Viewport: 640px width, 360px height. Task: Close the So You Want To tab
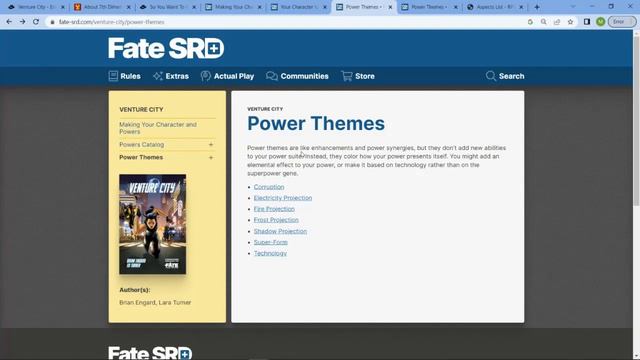[x=194, y=7]
